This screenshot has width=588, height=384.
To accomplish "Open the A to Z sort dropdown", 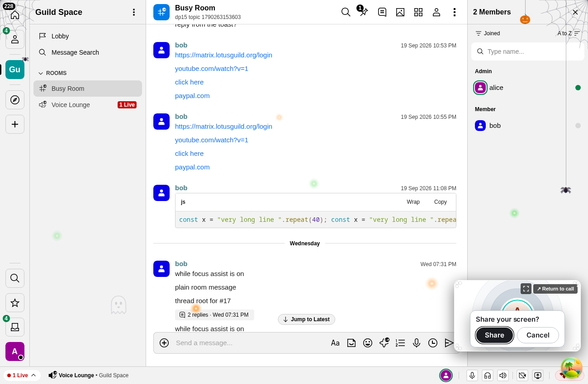I will pyautogui.click(x=569, y=33).
